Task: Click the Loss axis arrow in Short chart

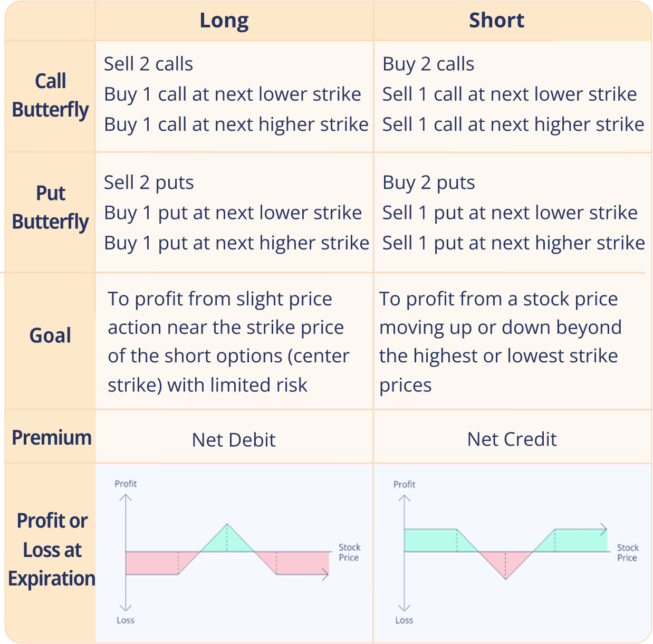Action: [x=404, y=607]
